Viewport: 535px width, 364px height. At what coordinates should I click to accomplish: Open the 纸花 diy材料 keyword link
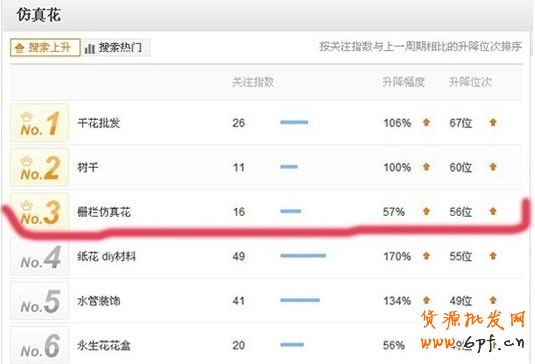point(106,256)
